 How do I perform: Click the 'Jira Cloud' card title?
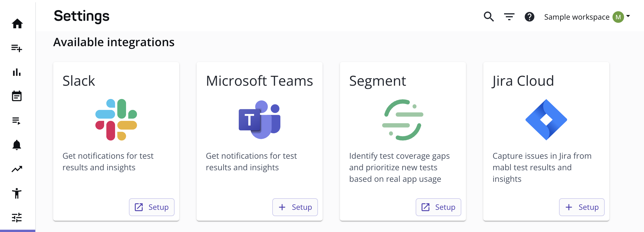pyautogui.click(x=523, y=81)
